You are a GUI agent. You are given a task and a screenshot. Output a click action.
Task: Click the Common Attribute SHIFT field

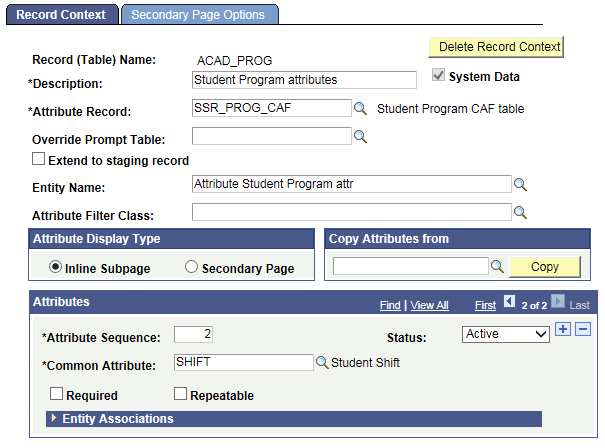click(x=243, y=362)
